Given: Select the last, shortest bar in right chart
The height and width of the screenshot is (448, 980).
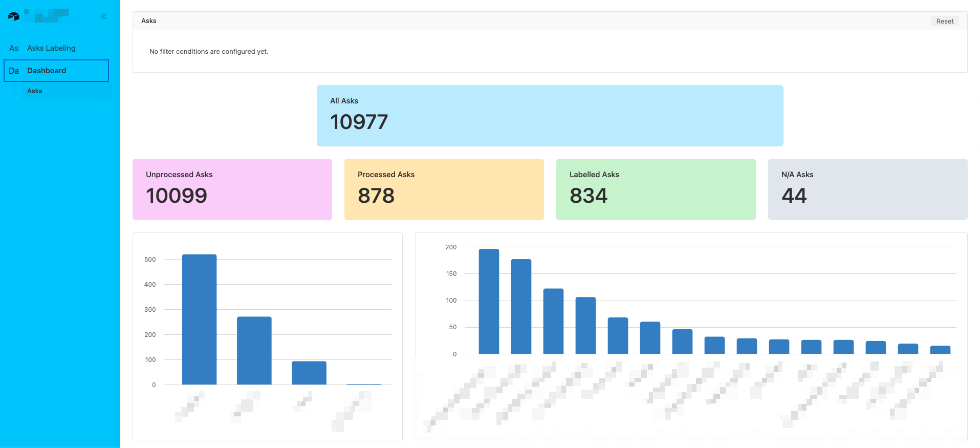Looking at the screenshot, I should tap(940, 350).
